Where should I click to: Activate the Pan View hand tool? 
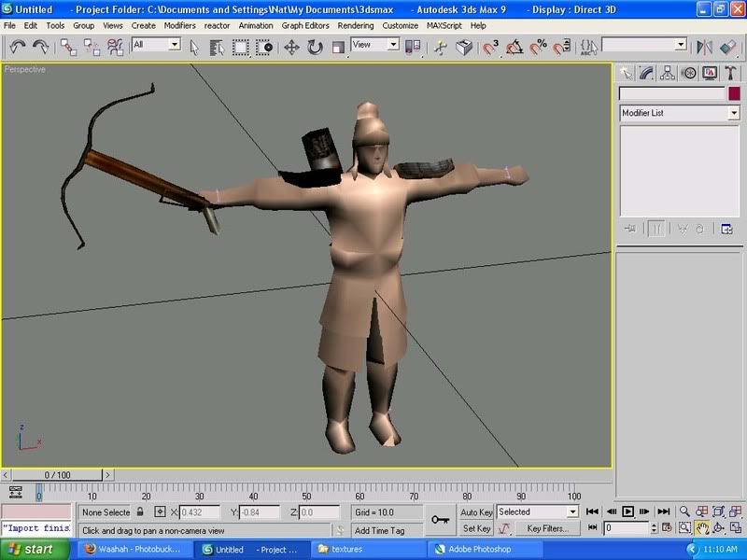coord(701,528)
